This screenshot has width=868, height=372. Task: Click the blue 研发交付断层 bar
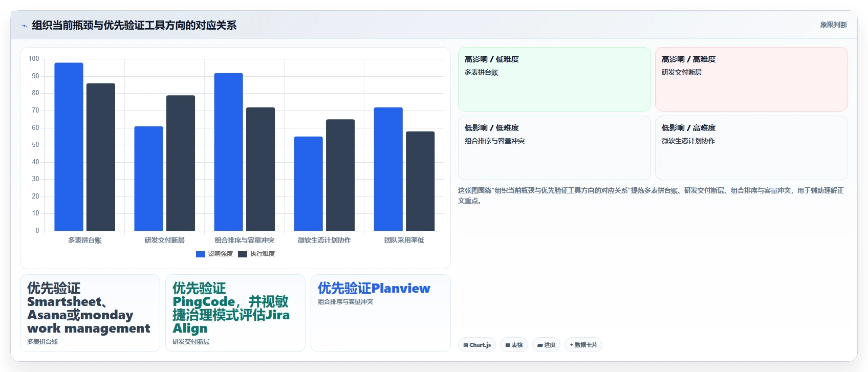[x=148, y=179]
